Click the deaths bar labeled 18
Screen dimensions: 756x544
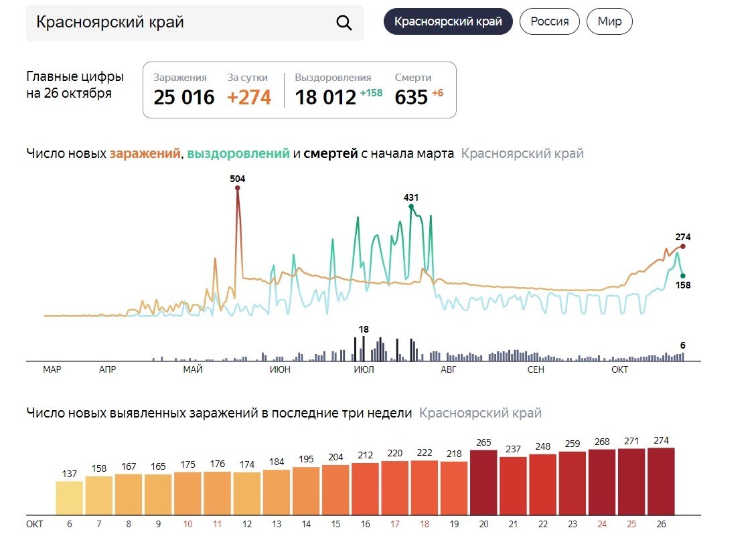click(363, 348)
